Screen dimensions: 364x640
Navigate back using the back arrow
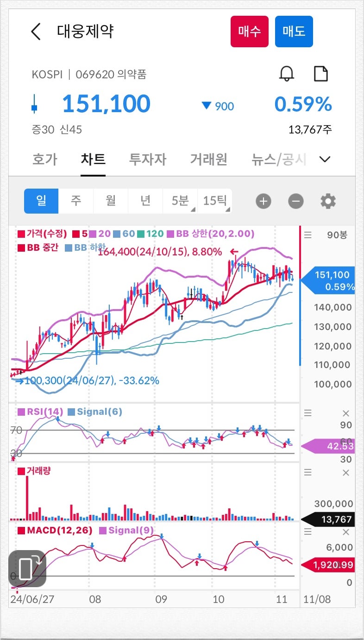click(x=36, y=32)
